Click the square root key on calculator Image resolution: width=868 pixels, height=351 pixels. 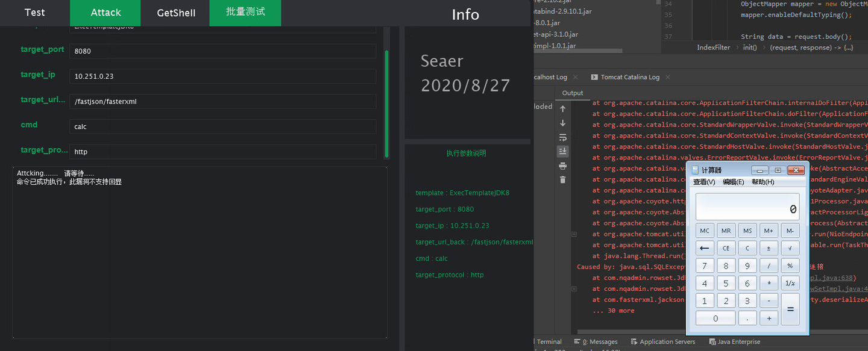(790, 248)
